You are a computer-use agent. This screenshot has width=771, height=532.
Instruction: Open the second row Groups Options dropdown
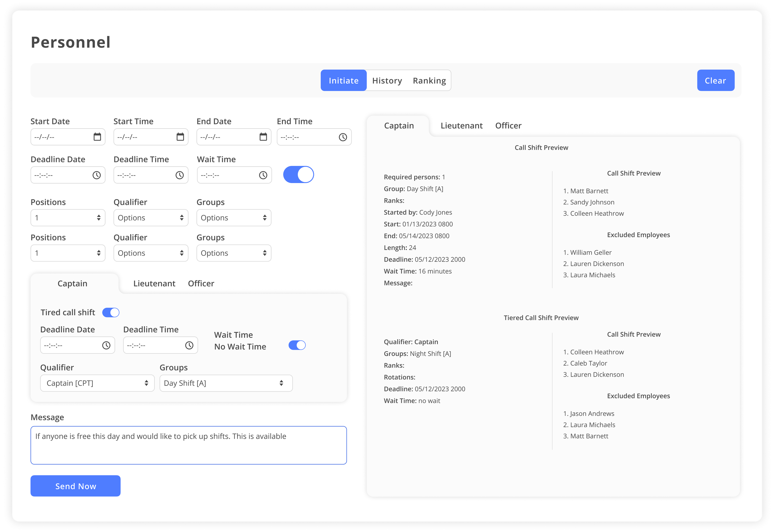tap(234, 253)
